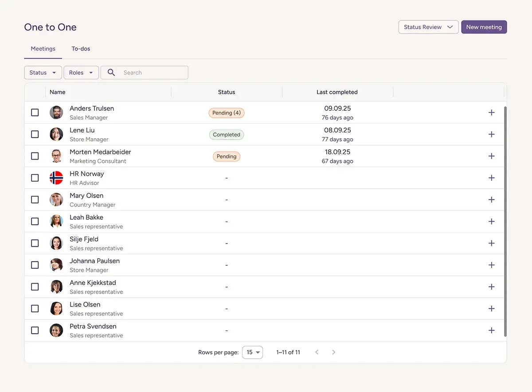Hit the plus icon for Petra Svendsen
Image resolution: width=532 pixels, height=392 pixels.
(x=491, y=330)
